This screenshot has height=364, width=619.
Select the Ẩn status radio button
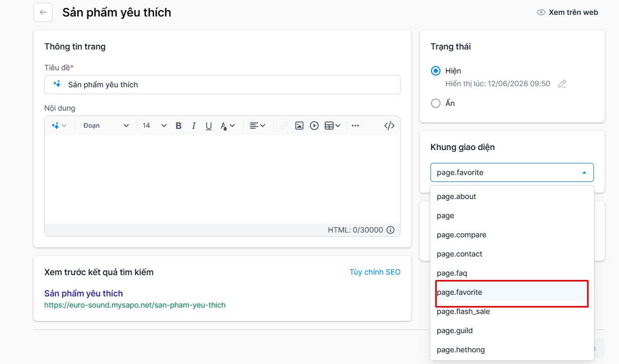coord(435,103)
